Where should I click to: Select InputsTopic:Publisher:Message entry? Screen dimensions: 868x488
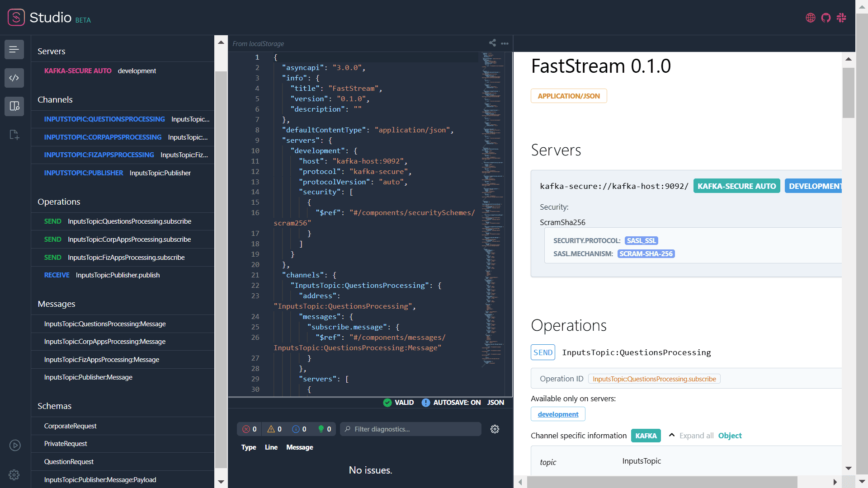coord(123,377)
